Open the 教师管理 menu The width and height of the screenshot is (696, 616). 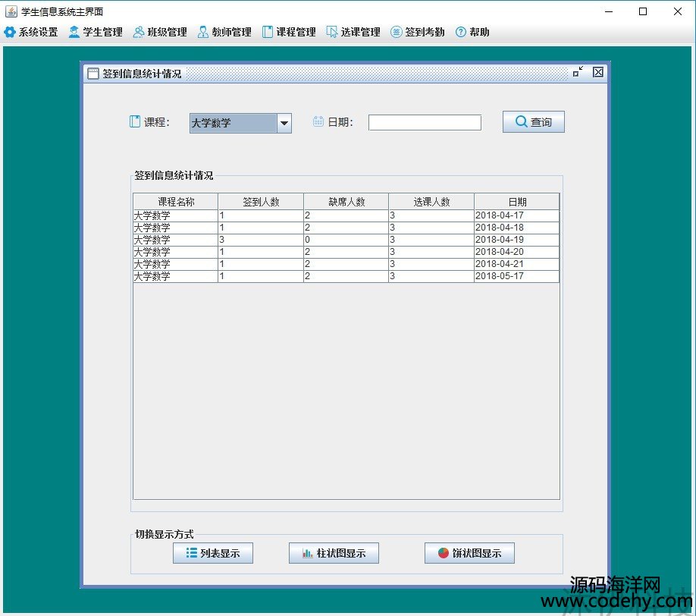coord(224,32)
